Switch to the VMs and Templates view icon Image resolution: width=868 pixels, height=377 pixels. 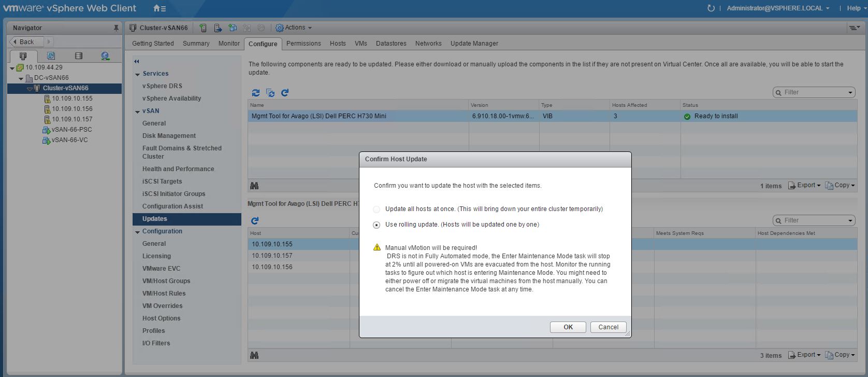51,56
